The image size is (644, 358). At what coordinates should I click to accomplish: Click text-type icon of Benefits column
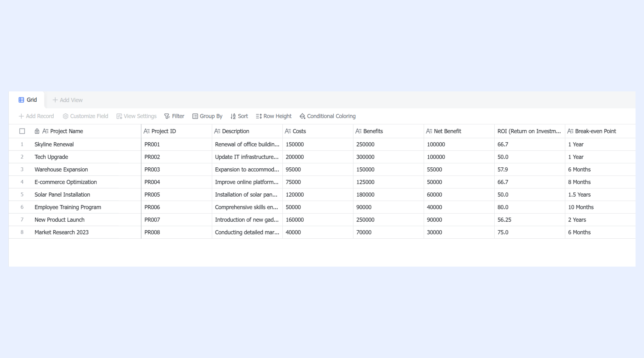point(358,131)
